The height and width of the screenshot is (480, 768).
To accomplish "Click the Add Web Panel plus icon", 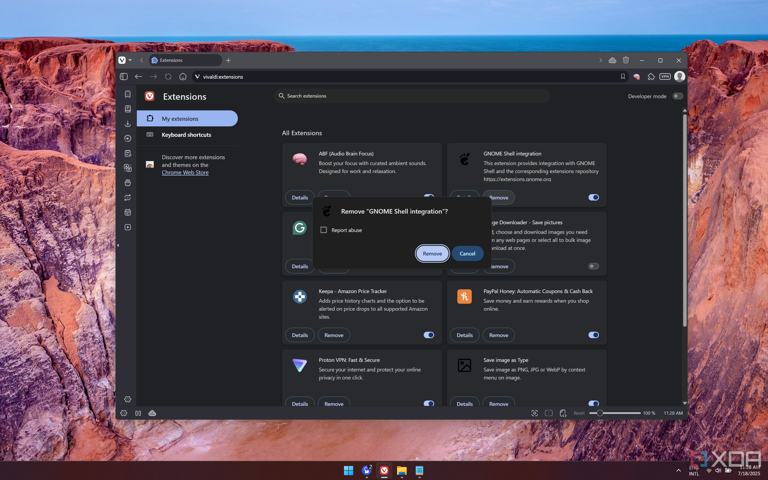I will [128, 227].
